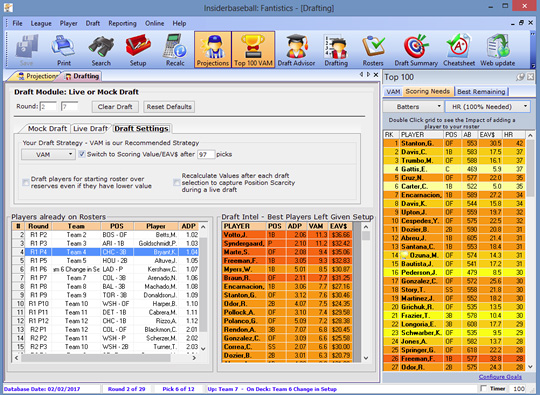The width and height of the screenshot is (540, 395).
Task: Enable draft players for starting roster checkbox
Action: coord(25,183)
